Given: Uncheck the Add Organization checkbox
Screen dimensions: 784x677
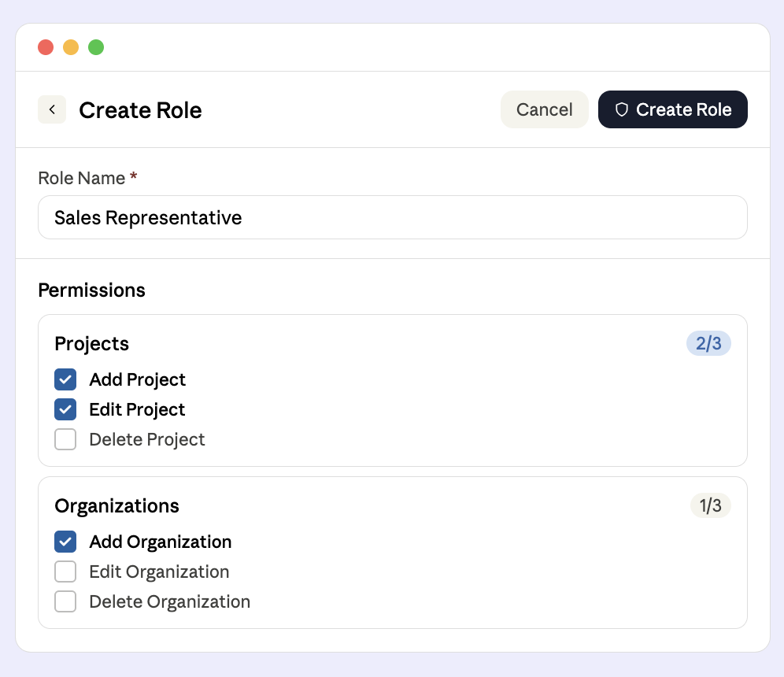Looking at the screenshot, I should coord(65,542).
